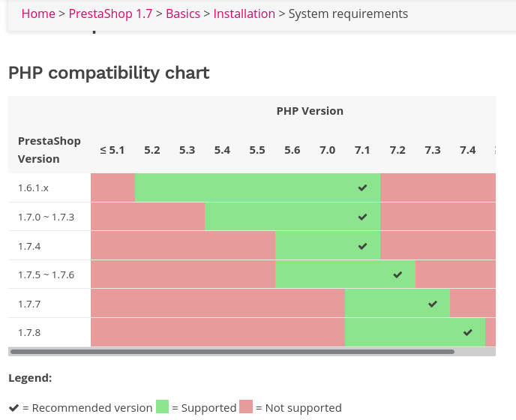Click the recommended checkmark for version 1.7.7
Image resolution: width=516 pixels, height=420 pixels.
coord(433,304)
